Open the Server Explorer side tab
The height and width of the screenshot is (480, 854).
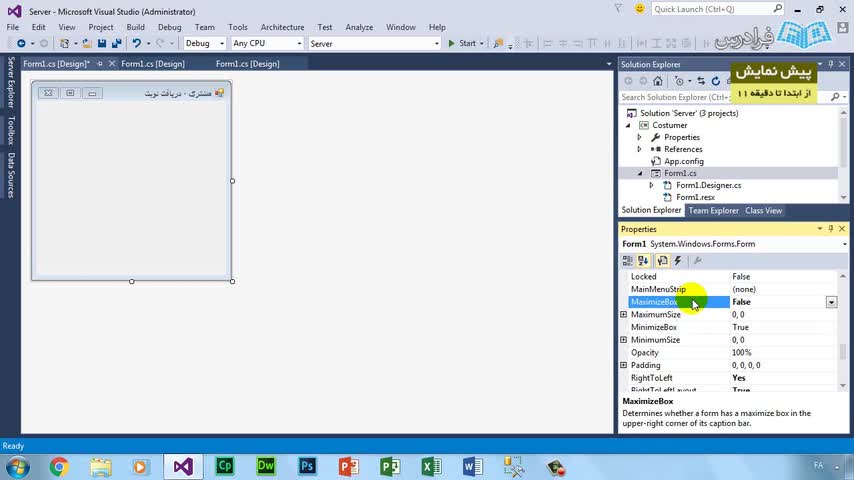11,82
